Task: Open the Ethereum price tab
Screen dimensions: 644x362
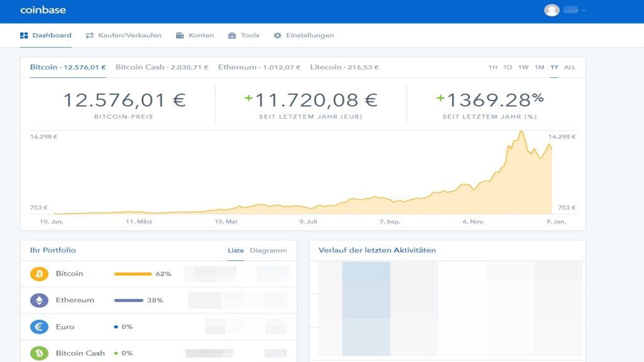Action: [259, 67]
